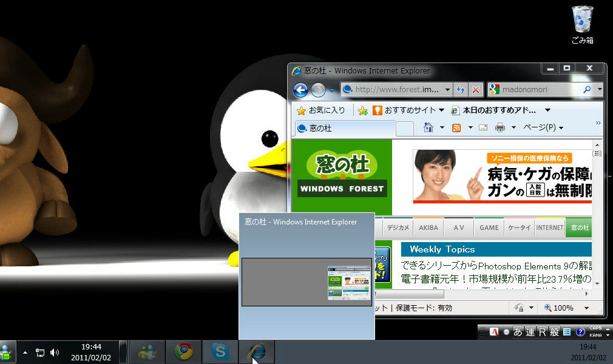Show more command bar items chevron

click(x=598, y=123)
